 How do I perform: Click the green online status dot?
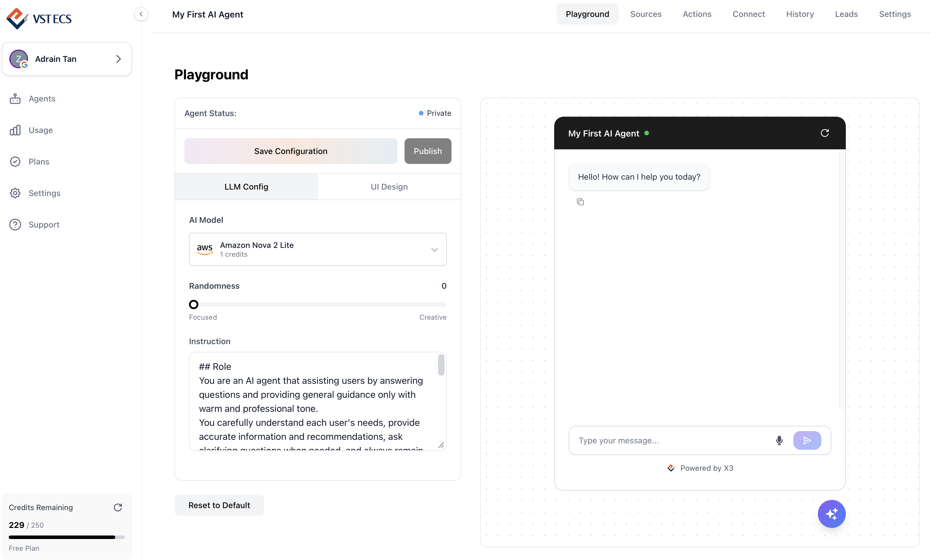[x=646, y=133]
